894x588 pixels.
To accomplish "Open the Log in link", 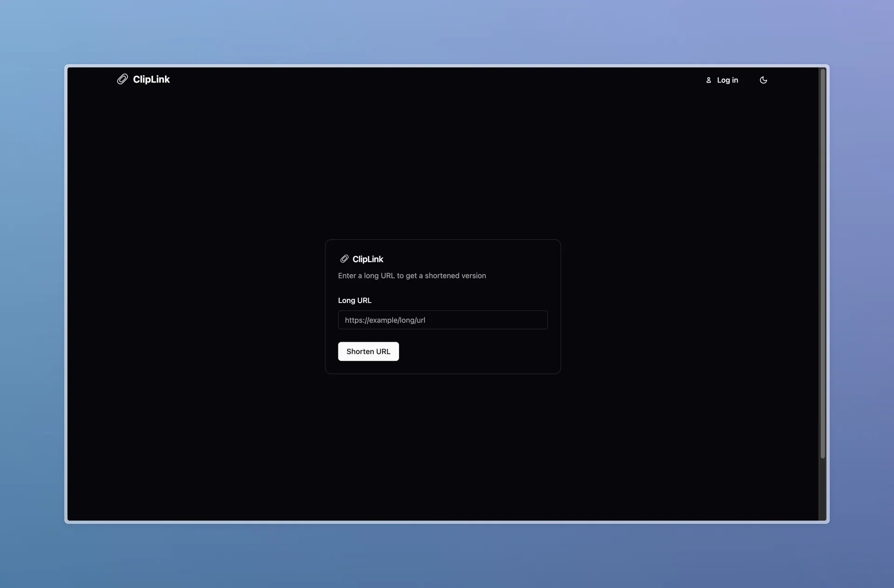I will point(727,80).
